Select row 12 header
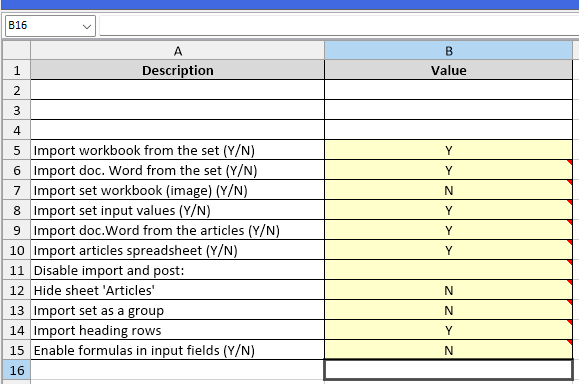Image resolution: width=579 pixels, height=384 pixels. click(x=17, y=290)
